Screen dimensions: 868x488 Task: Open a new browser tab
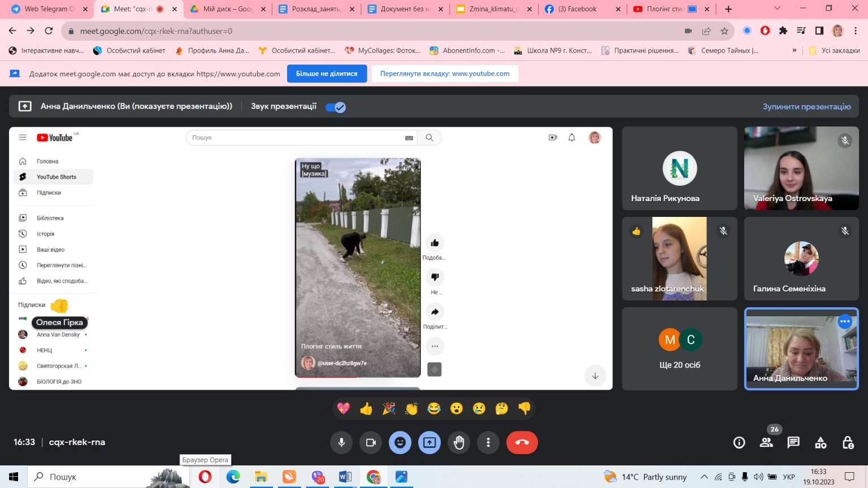click(728, 9)
